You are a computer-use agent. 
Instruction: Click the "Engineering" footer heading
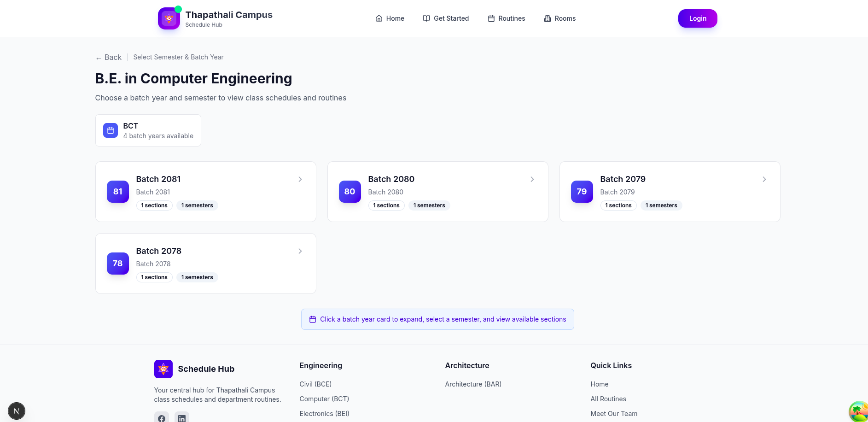coord(321,365)
